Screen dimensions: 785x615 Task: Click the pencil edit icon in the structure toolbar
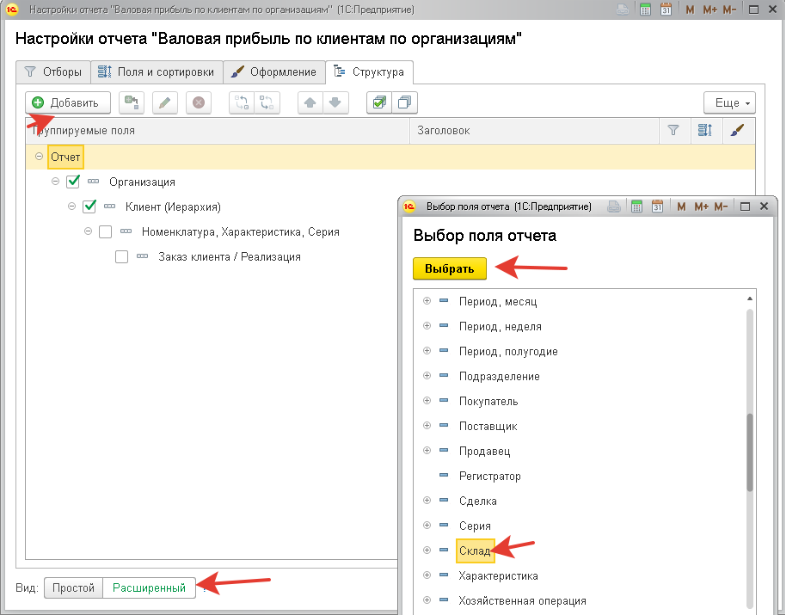click(165, 102)
